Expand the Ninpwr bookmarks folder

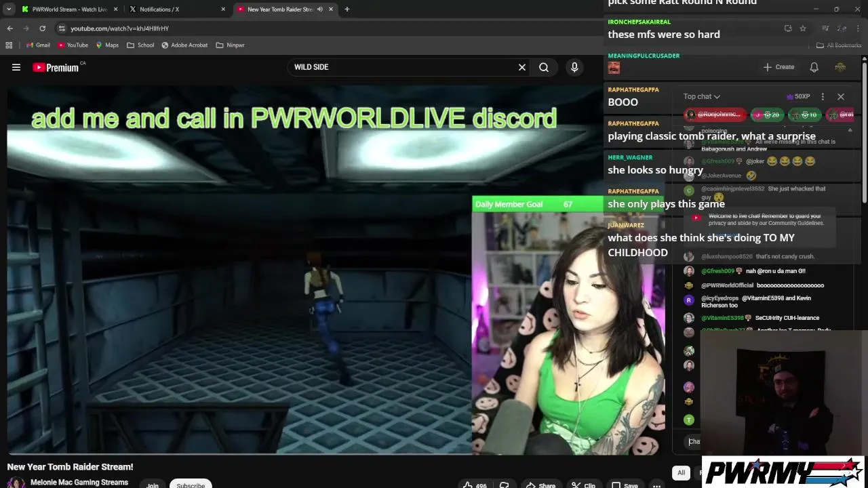point(230,45)
